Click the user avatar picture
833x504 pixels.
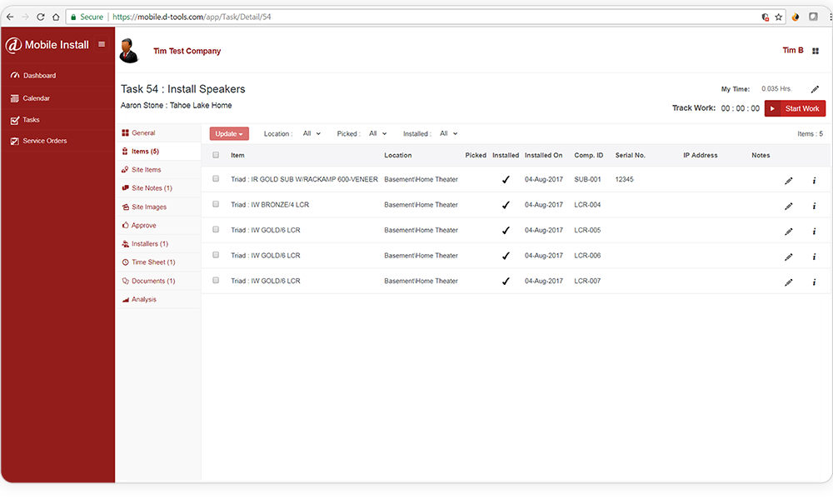(128, 51)
